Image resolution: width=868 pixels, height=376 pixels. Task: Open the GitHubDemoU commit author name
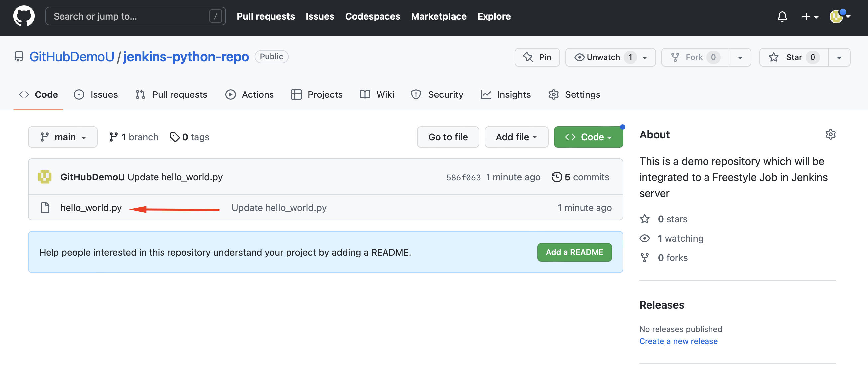coord(92,177)
